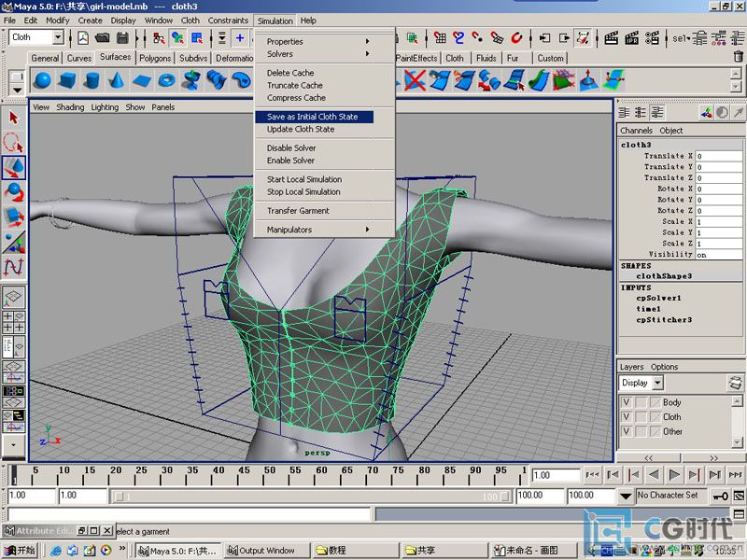Switch to the single perspective view layout

[x=13, y=297]
